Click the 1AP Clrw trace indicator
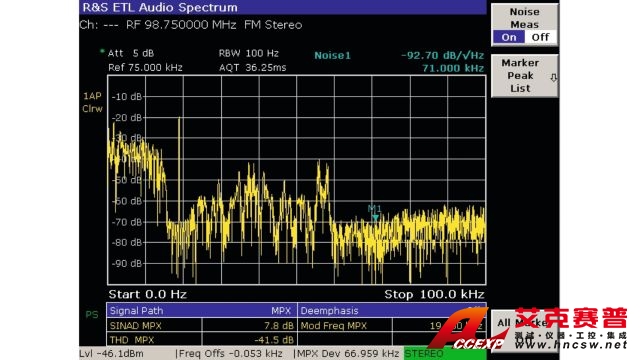The width and height of the screenshot is (640, 360). [92, 102]
